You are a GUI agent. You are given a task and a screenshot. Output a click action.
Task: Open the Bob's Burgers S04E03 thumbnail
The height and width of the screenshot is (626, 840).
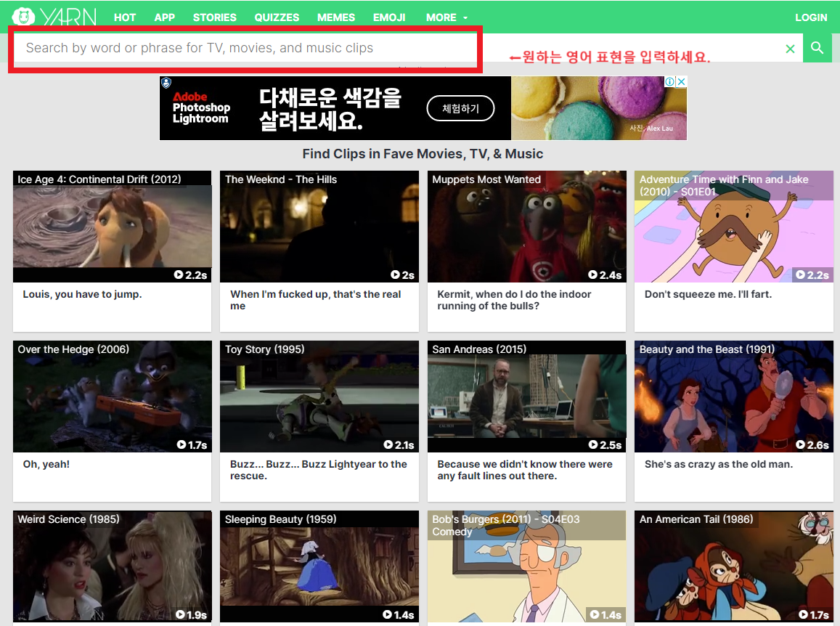click(x=526, y=566)
